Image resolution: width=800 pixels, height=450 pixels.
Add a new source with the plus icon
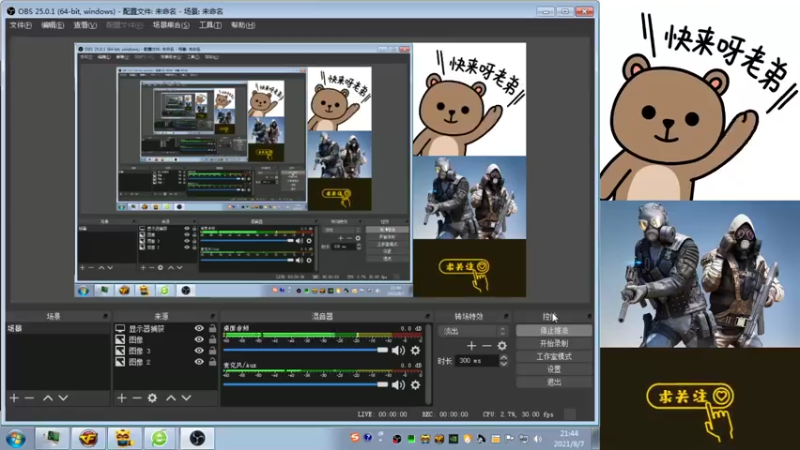(x=121, y=398)
